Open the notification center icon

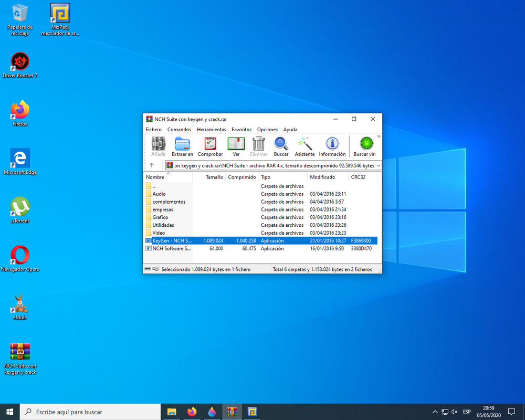click(511, 412)
